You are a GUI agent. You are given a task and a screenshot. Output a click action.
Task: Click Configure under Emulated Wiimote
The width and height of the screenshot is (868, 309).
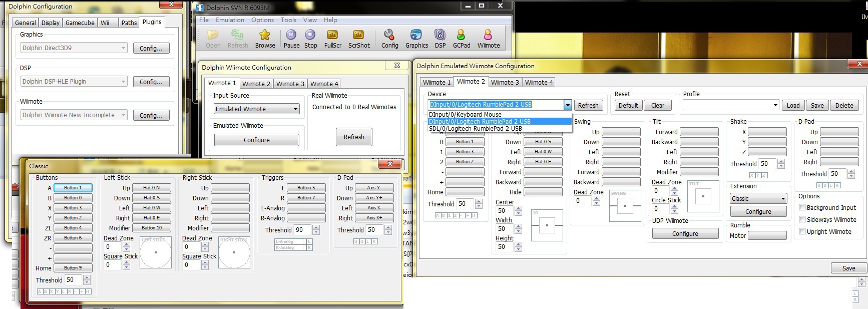[257, 140]
